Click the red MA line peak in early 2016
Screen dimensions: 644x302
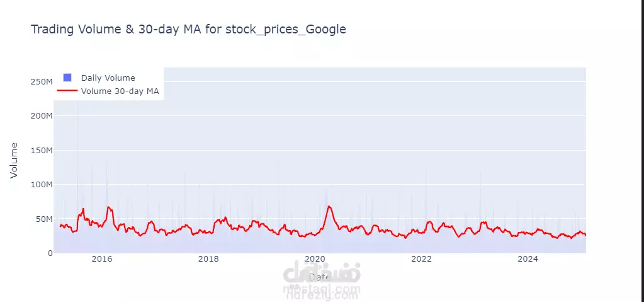(x=108, y=207)
